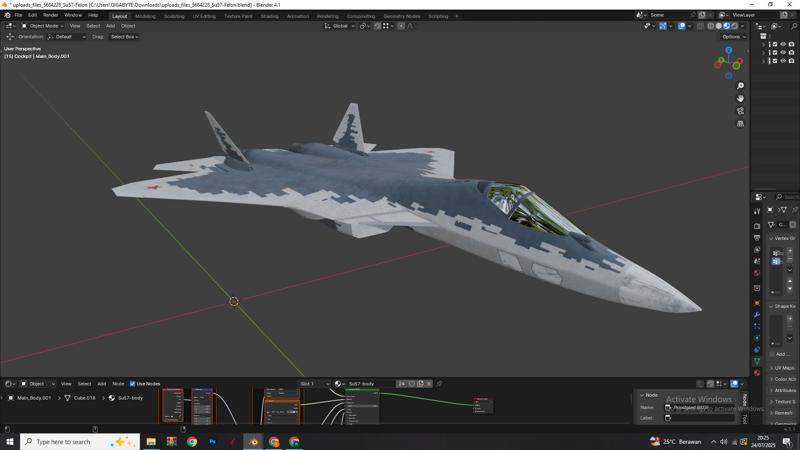800x450 pixels.
Task: Disable second collection render camera icon
Action: (x=791, y=53)
